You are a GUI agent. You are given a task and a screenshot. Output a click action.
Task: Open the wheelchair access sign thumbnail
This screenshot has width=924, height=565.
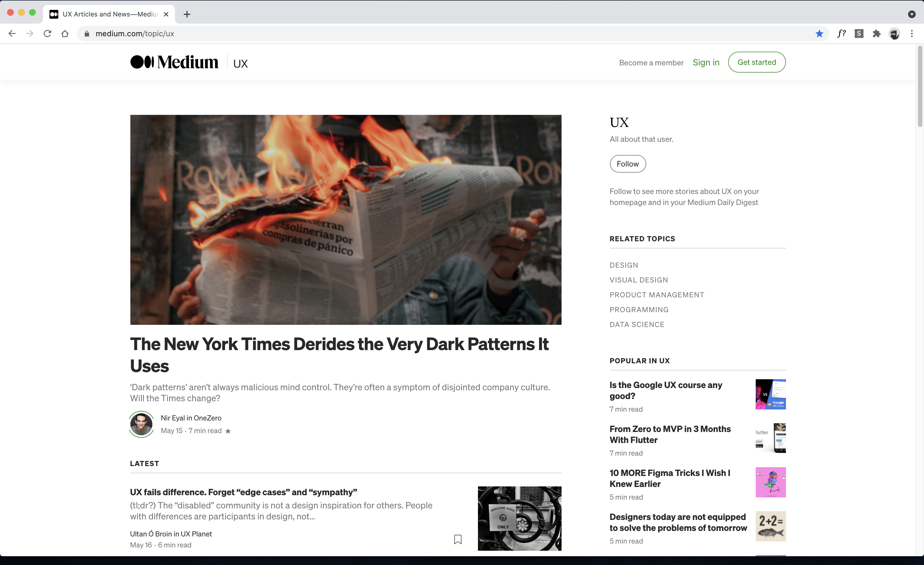(520, 519)
